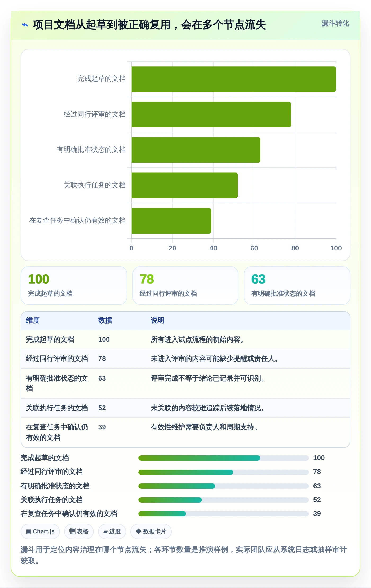The image size is (371, 588).
Task: Click the 完成起草的文档 bar in chart
Action: pyautogui.click(x=234, y=79)
